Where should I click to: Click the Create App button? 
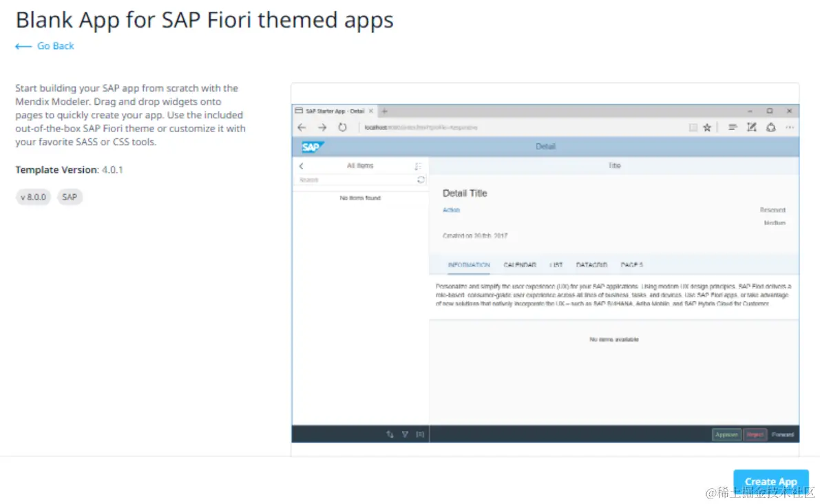(771, 481)
